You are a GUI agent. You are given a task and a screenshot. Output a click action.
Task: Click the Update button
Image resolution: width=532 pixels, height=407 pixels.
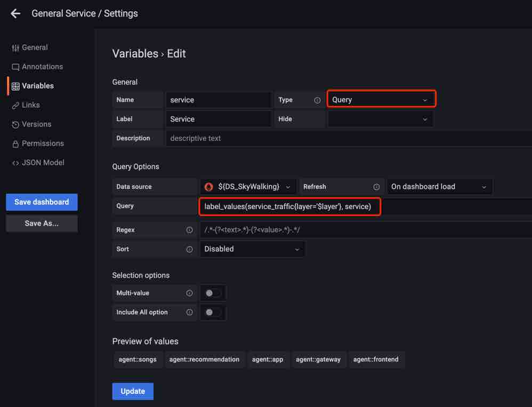point(133,391)
